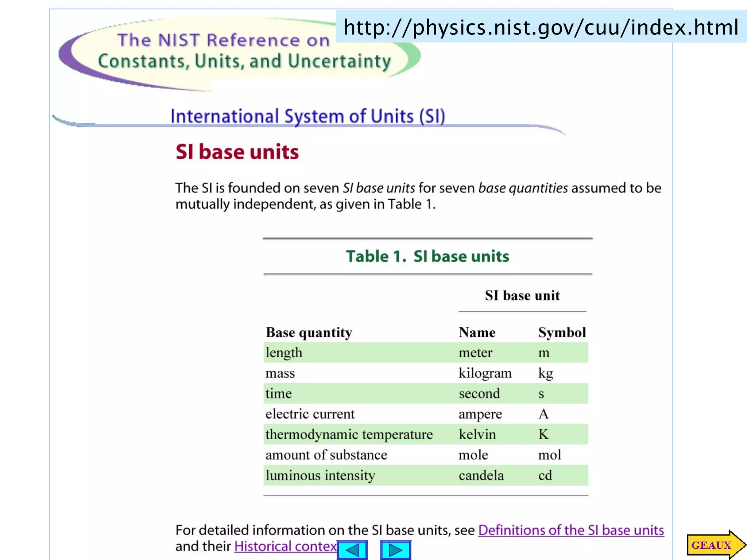The height and width of the screenshot is (560, 747).
Task: Select the kilogram cell in the table
Action: pos(485,373)
